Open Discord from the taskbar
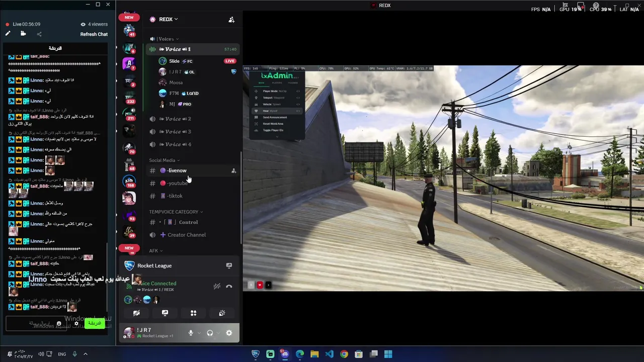The image size is (644, 362). (x=285, y=354)
